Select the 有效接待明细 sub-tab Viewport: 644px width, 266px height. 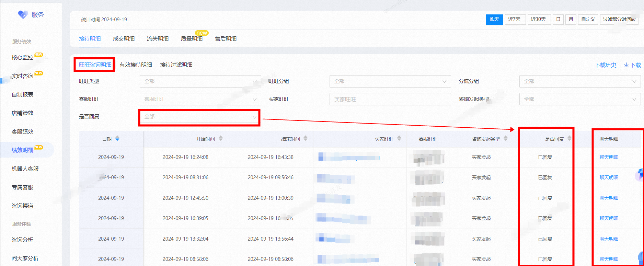[136, 65]
